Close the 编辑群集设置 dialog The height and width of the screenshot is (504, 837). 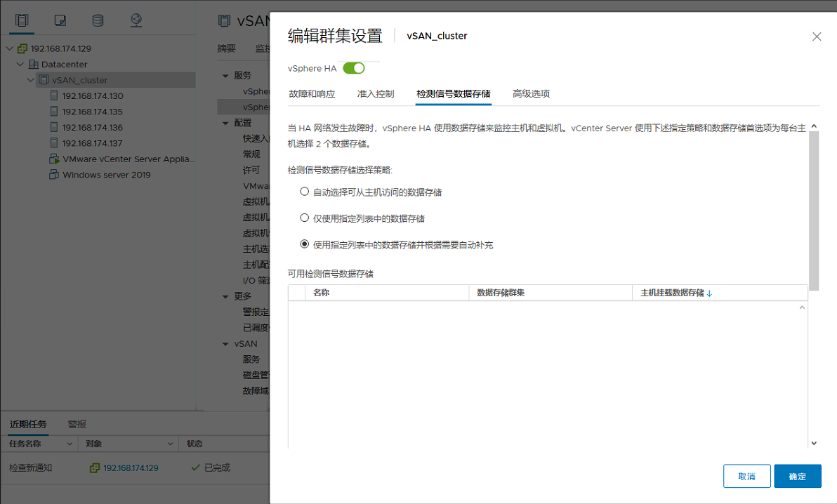tap(817, 37)
